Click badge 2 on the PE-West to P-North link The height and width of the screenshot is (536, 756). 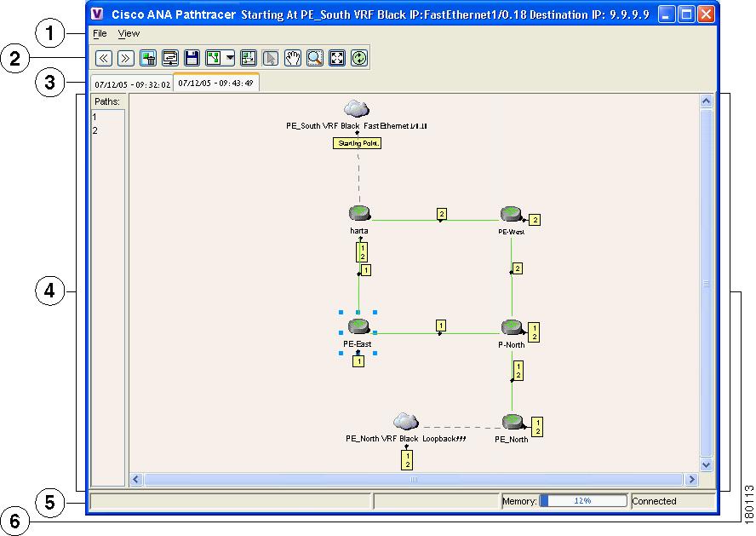[x=518, y=268]
